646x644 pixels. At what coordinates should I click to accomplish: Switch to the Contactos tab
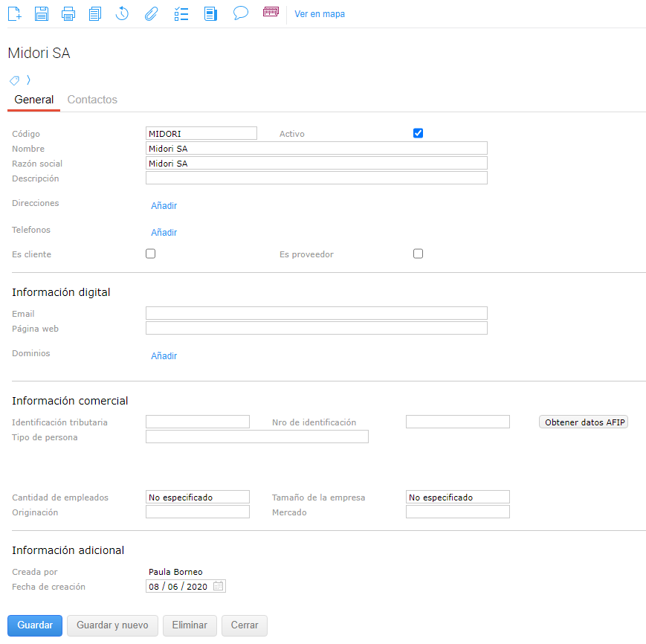[x=92, y=100]
